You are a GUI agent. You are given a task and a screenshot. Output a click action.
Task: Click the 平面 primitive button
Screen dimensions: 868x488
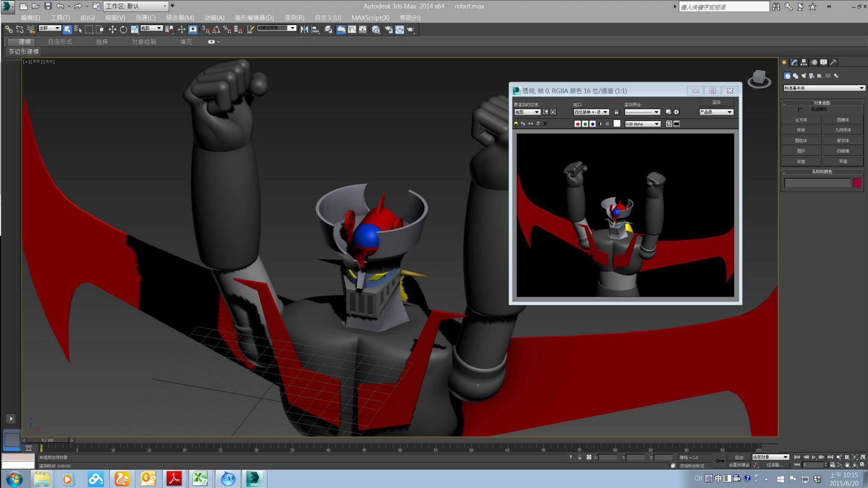(x=843, y=162)
